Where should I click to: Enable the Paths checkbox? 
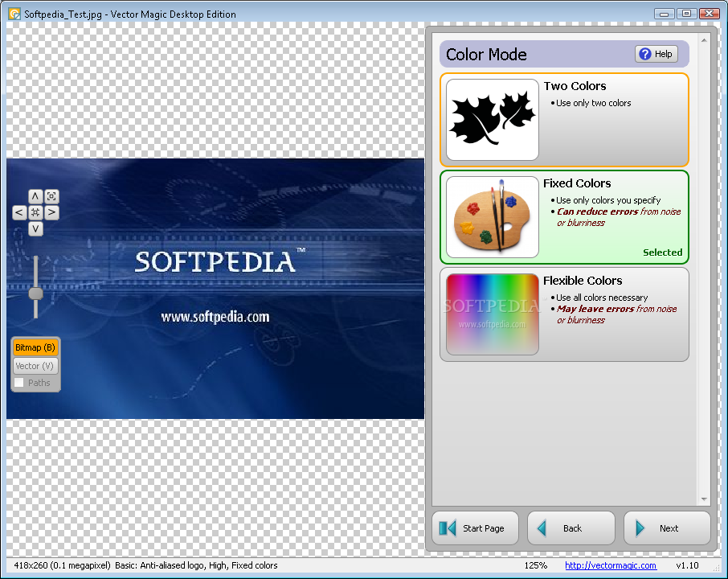[x=19, y=383]
